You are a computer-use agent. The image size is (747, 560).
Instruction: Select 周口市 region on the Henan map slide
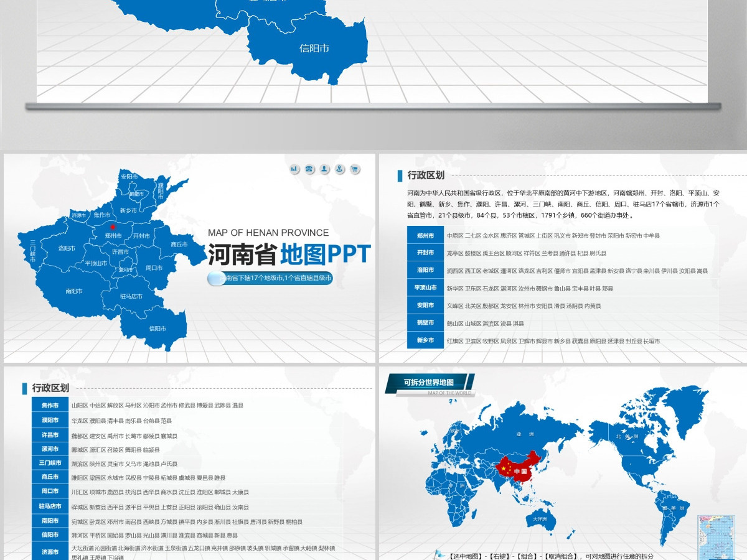154,268
